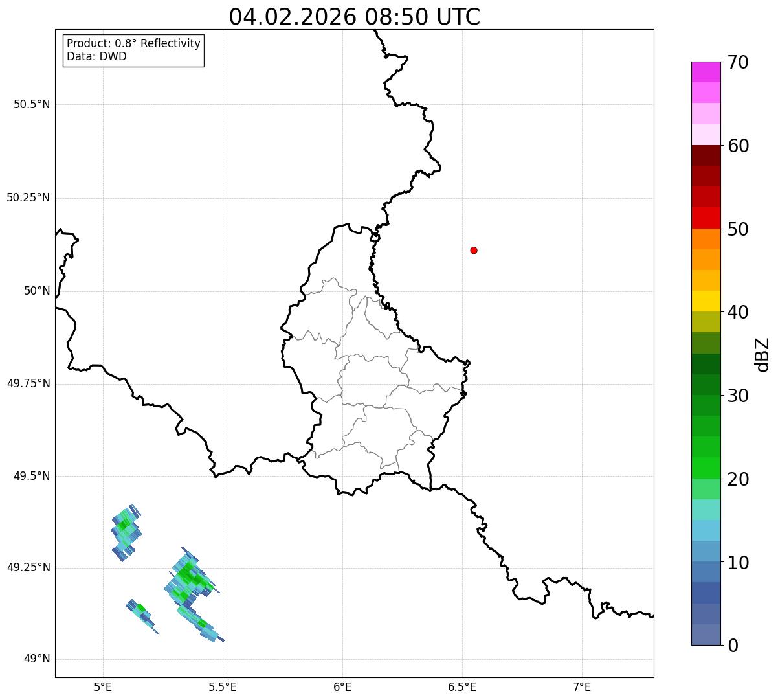
Task: Click the yellow swatch just above 40
Action: tap(706, 301)
